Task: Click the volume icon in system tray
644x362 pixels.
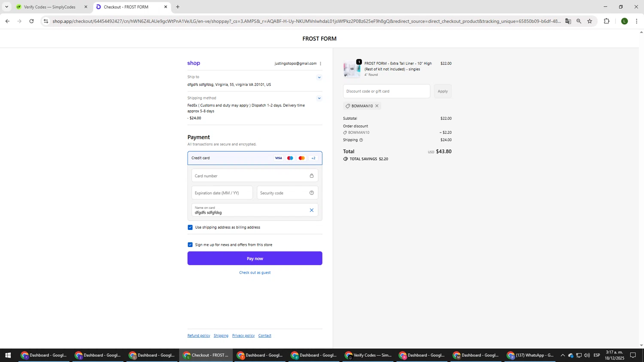Action: click(587, 355)
